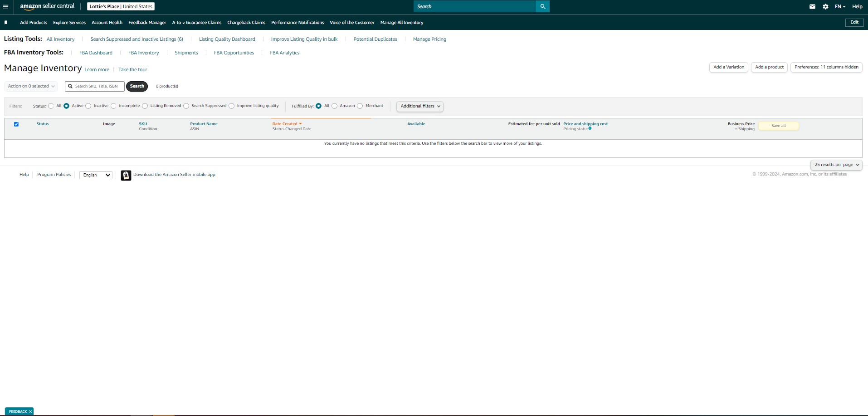
Task: Select the Search Suppressed radio button
Action: [x=186, y=106]
